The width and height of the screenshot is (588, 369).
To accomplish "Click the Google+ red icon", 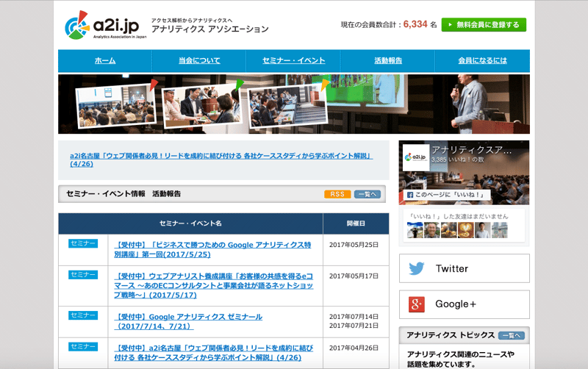I will (x=417, y=304).
